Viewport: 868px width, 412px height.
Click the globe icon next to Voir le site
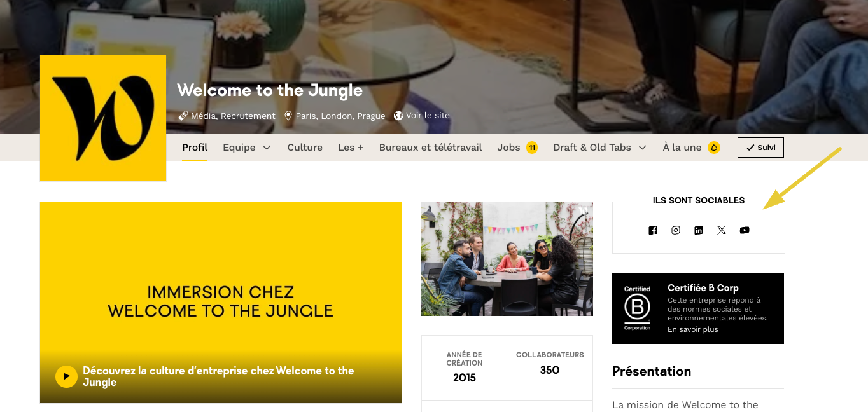tap(398, 116)
